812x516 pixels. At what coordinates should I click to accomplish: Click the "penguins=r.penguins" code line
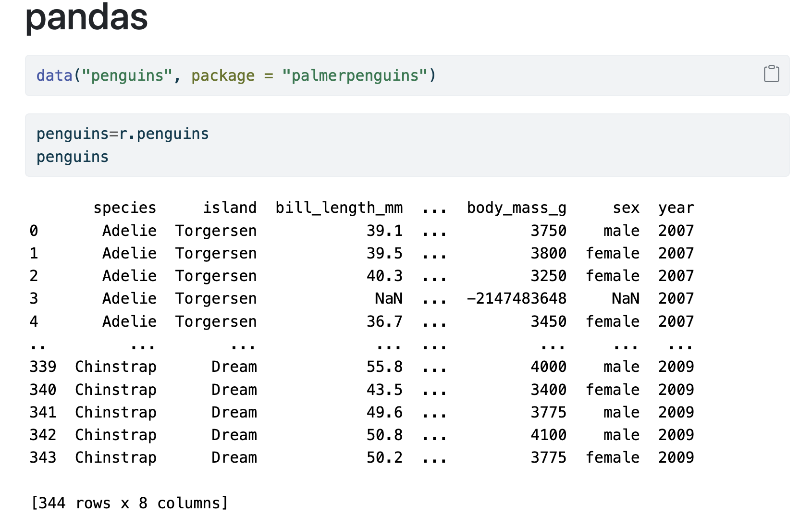(x=123, y=134)
